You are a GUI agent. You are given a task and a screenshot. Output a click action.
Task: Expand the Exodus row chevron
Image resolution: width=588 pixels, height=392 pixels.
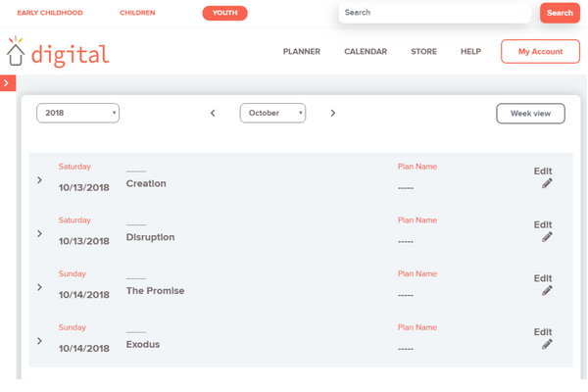tap(39, 341)
